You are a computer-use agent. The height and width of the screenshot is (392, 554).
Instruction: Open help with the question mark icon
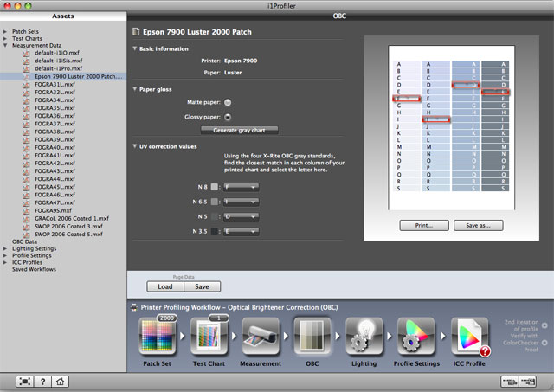pyautogui.click(x=42, y=382)
